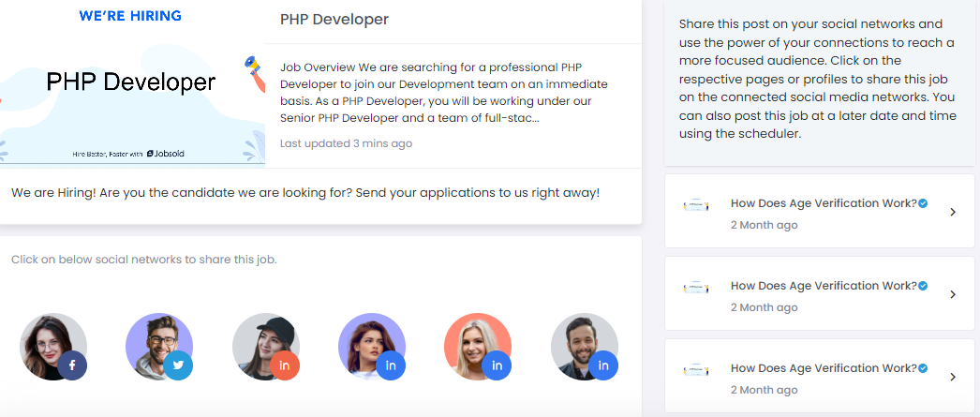Image resolution: width=980 pixels, height=417 pixels.
Task: Select the bearded man's LinkedIn profile
Action: [585, 347]
